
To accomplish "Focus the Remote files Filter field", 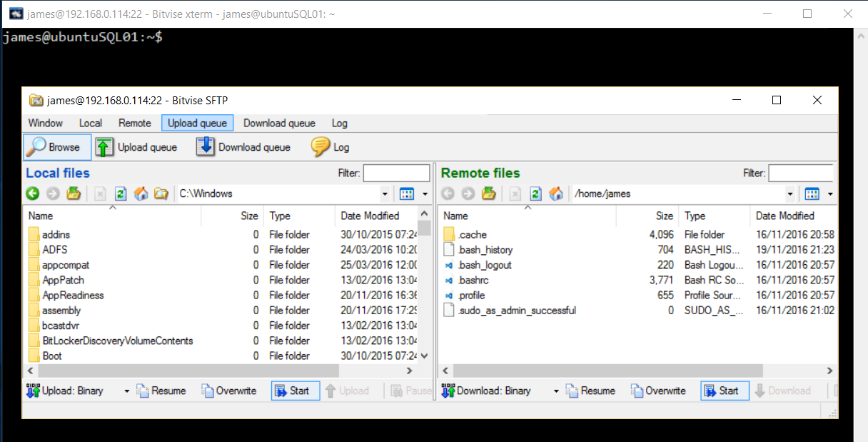I will 800,173.
